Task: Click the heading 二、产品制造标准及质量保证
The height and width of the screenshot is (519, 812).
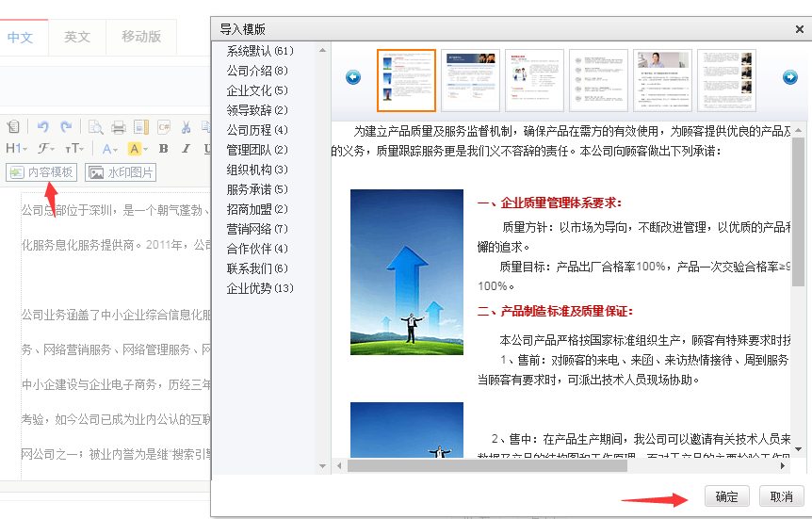Action: [x=555, y=311]
